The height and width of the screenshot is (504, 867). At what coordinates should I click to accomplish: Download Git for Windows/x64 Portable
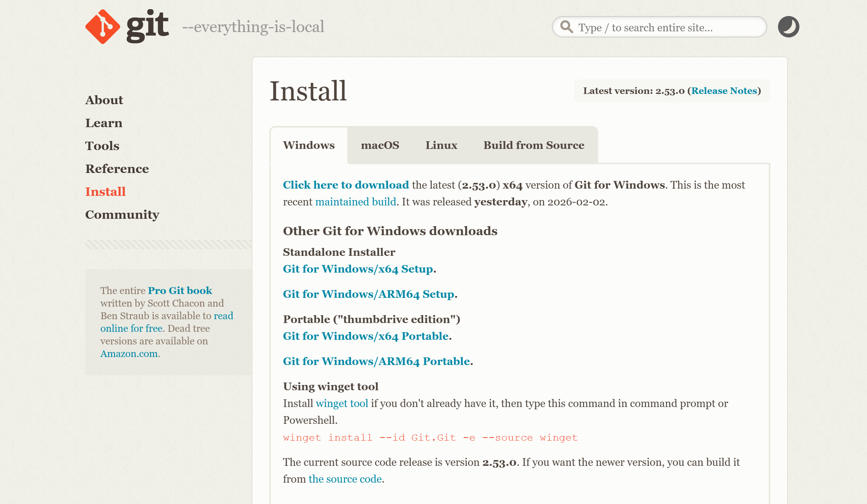(x=366, y=336)
